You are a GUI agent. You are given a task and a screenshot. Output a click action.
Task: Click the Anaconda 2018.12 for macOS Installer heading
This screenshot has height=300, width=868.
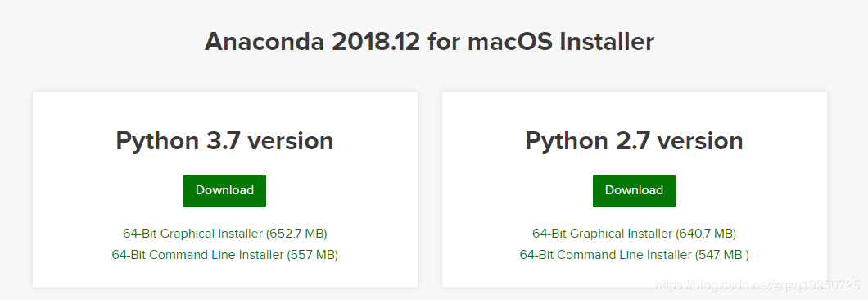pyautogui.click(x=430, y=42)
